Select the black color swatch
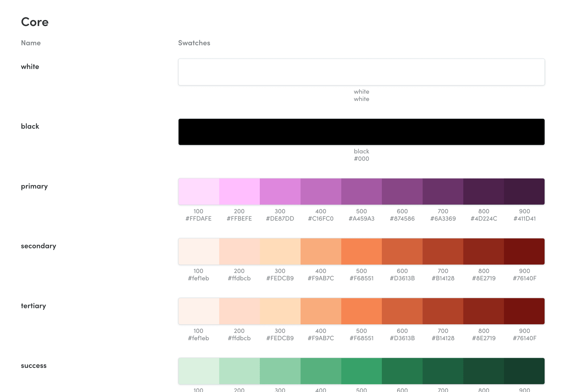 pos(361,132)
